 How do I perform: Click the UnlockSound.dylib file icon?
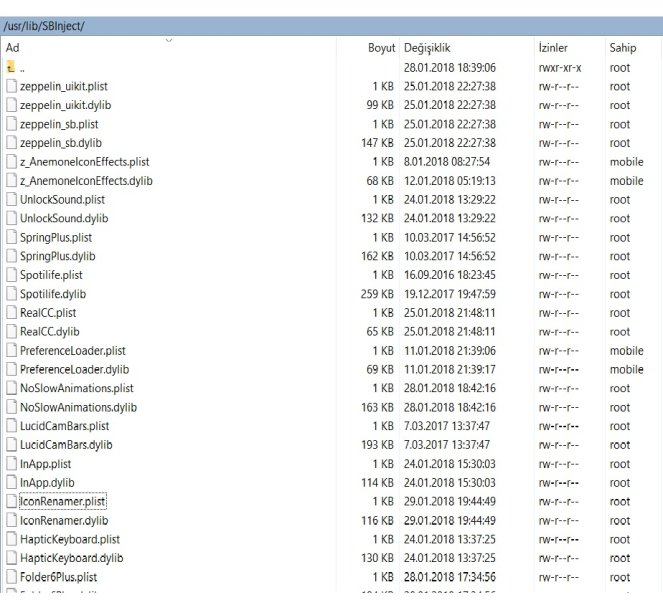click(x=12, y=218)
